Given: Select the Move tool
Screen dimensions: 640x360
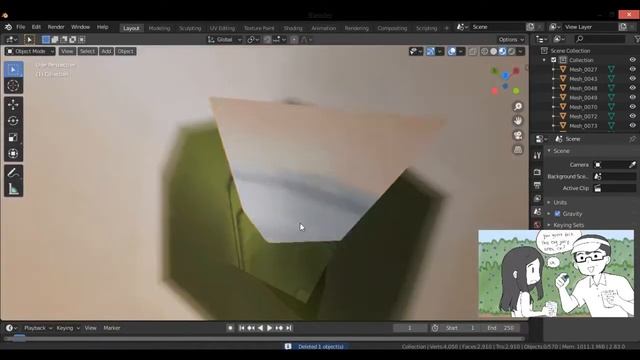Looking at the screenshot, I should point(13,104).
